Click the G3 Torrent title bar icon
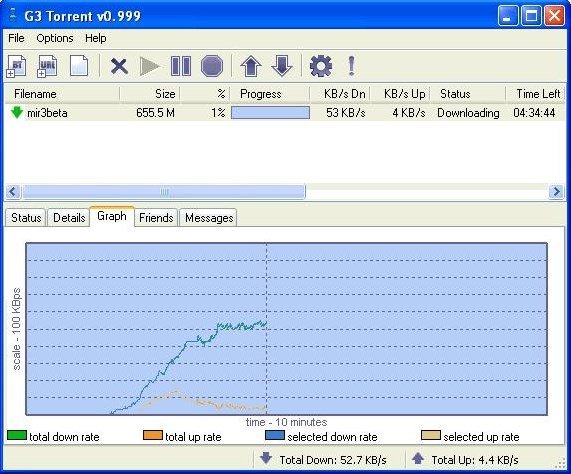The image size is (571, 474). tap(13, 15)
